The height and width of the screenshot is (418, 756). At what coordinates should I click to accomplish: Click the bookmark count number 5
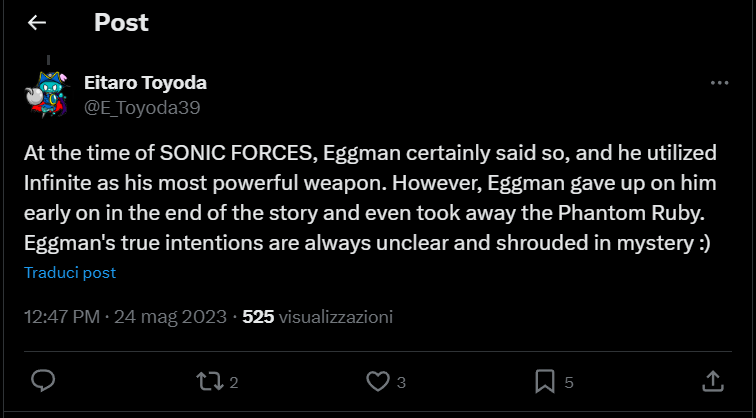pyautogui.click(x=569, y=382)
